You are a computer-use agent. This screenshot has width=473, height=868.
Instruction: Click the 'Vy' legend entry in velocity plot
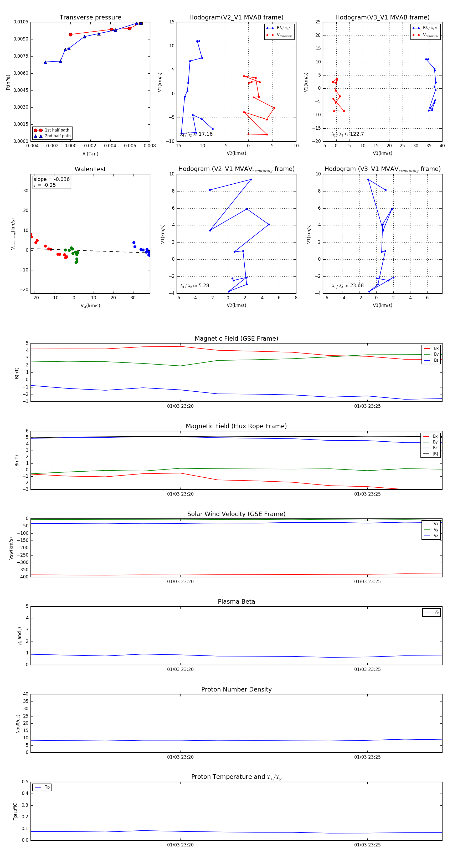(x=431, y=530)
